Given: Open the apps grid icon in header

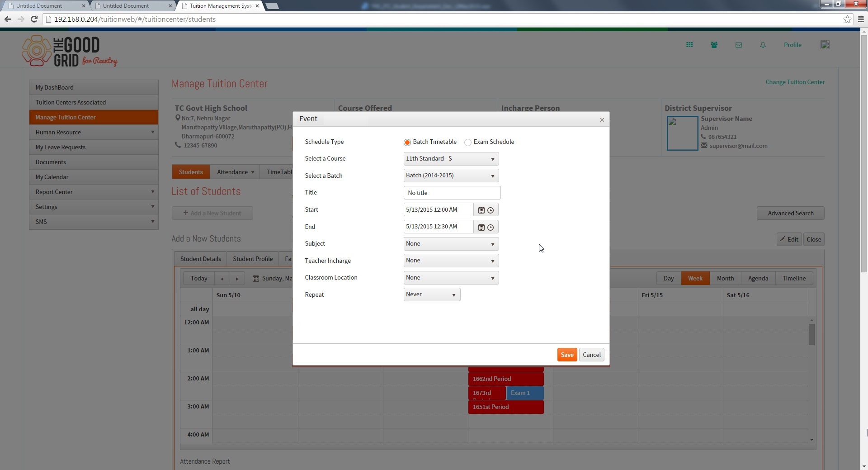Looking at the screenshot, I should [x=689, y=45].
